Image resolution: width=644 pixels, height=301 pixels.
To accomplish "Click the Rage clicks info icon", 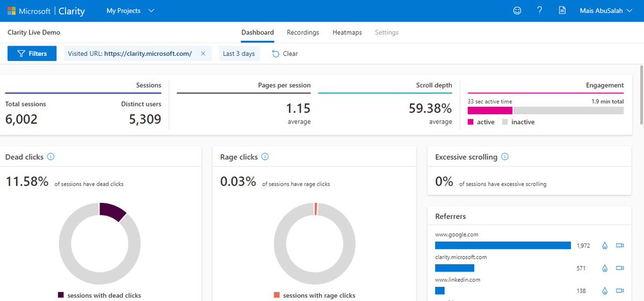I will click(265, 157).
